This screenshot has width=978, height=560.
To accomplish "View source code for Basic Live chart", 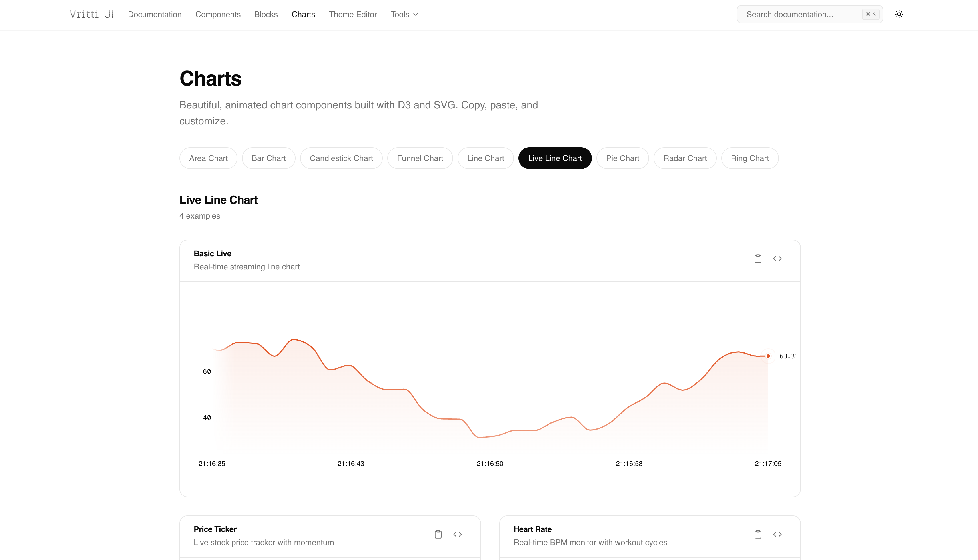I will (x=777, y=259).
